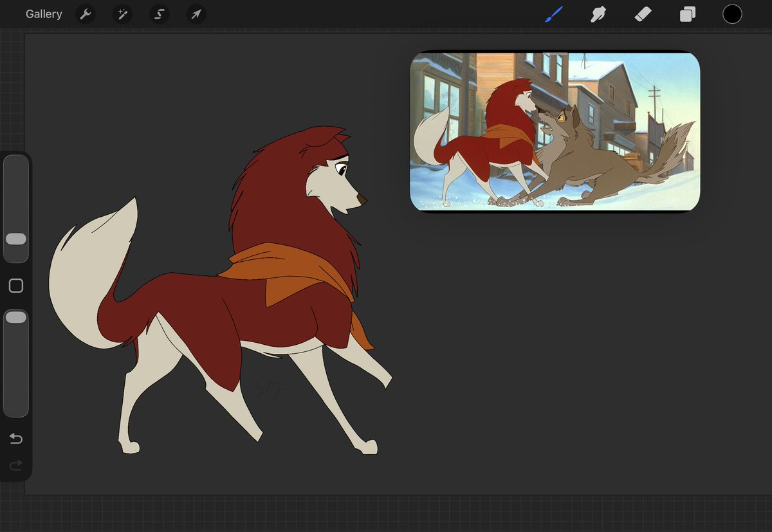772x532 pixels.
Task: Undo the last action
Action: [x=16, y=439]
